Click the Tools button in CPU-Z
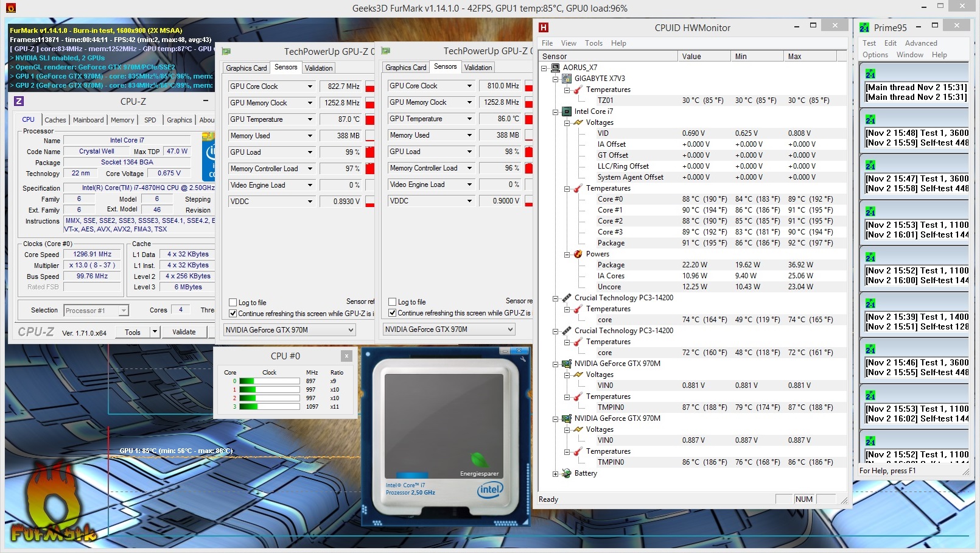 [133, 332]
